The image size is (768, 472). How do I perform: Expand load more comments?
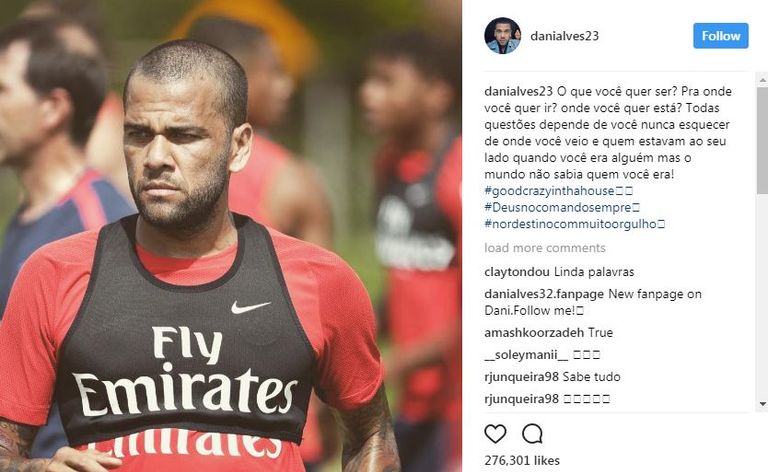[x=545, y=248]
